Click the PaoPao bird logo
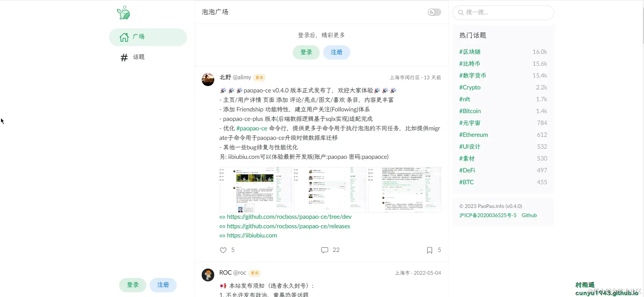The width and height of the screenshot is (644, 297). (x=124, y=13)
